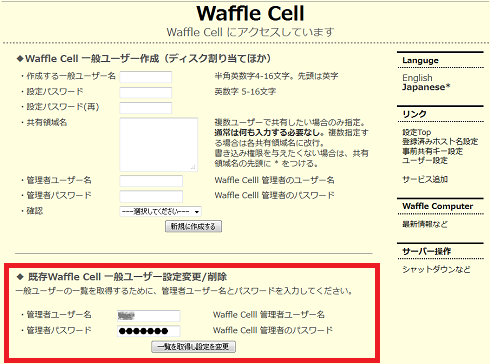Image resolution: width=490 pixels, height=364 pixels.
Task: Open the 事前共有キー設定 link
Action: click(432, 151)
